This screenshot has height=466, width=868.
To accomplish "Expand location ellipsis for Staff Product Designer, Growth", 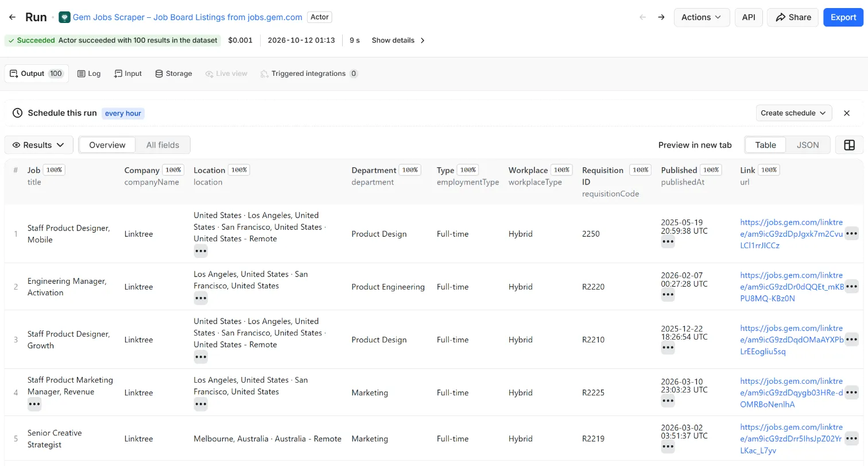I will point(200,357).
